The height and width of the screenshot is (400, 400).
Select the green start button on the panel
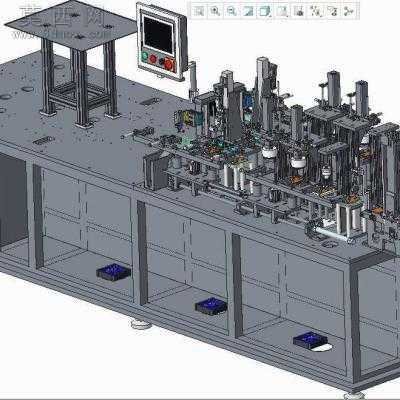[x=145, y=56]
